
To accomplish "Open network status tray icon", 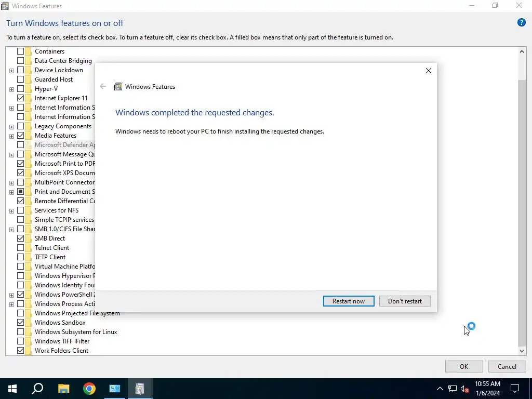I will [453, 389].
